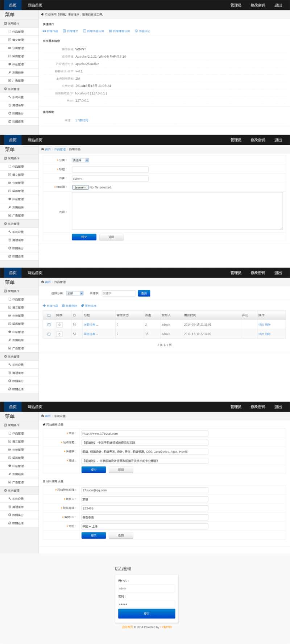Click the 批量删除 trash icon above the table

[x=63, y=306]
